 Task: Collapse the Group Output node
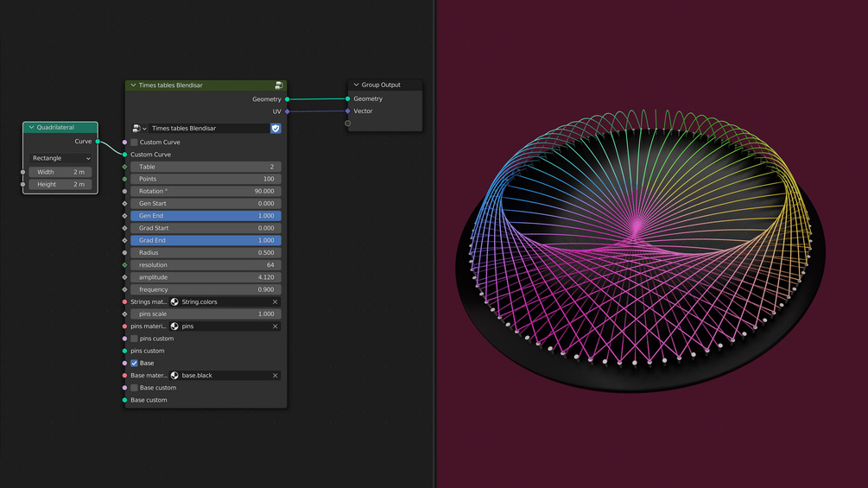(356, 85)
